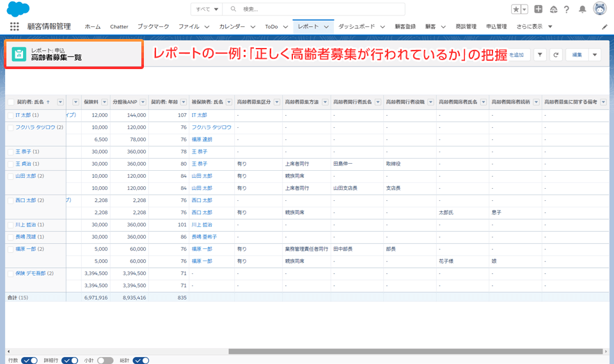Click the report filter funnel icon
Image resolution: width=614 pixels, height=364 pixels.
pos(540,55)
